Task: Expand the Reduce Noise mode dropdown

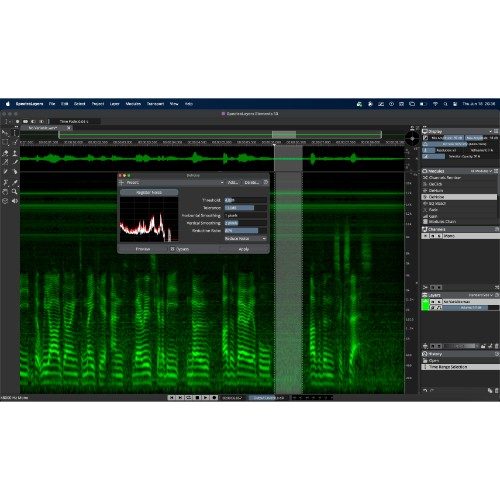Action: (246, 239)
